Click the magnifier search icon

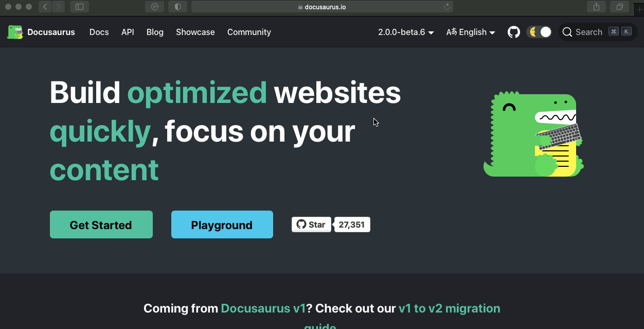pyautogui.click(x=567, y=32)
